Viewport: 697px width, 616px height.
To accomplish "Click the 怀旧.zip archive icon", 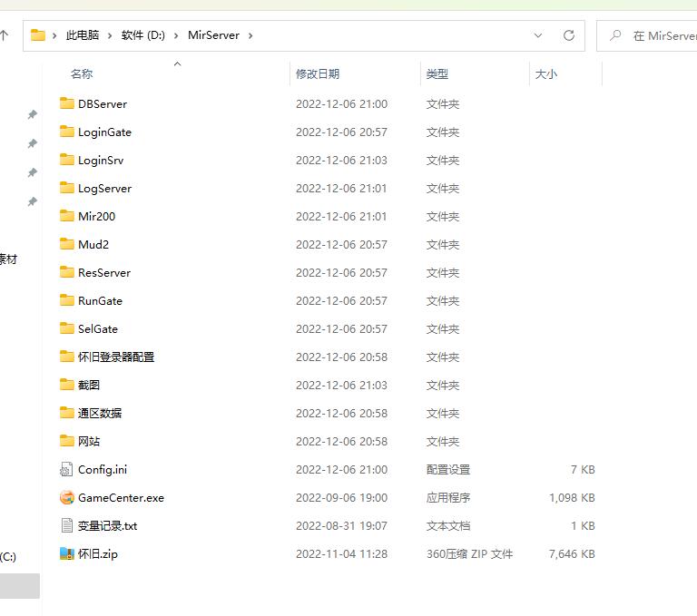I will (66, 553).
